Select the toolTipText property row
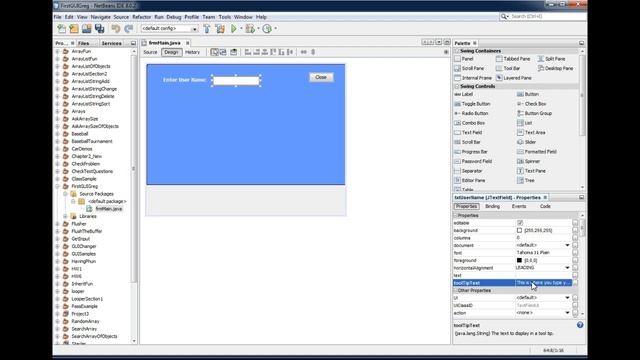Image resolution: width=640 pixels, height=360 pixels. click(x=512, y=282)
